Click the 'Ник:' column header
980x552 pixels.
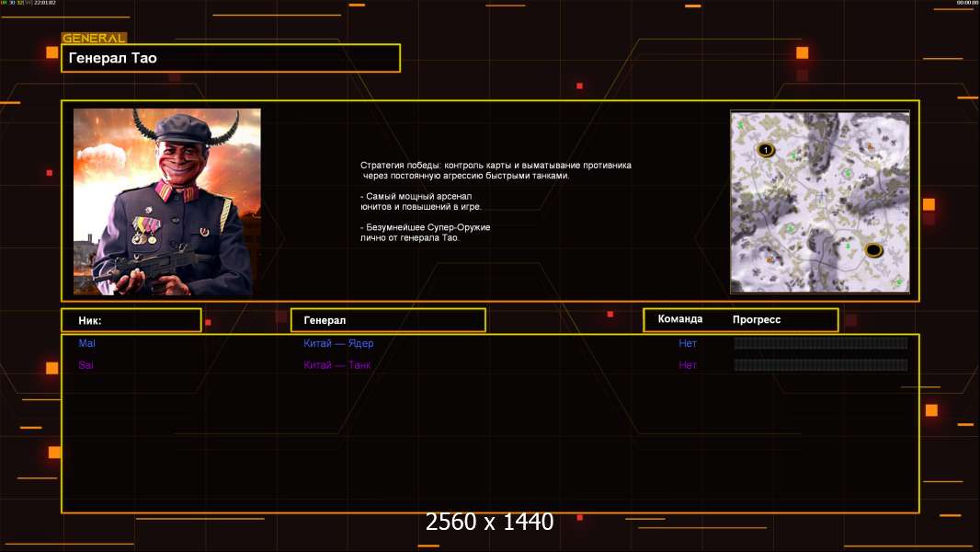(x=131, y=320)
